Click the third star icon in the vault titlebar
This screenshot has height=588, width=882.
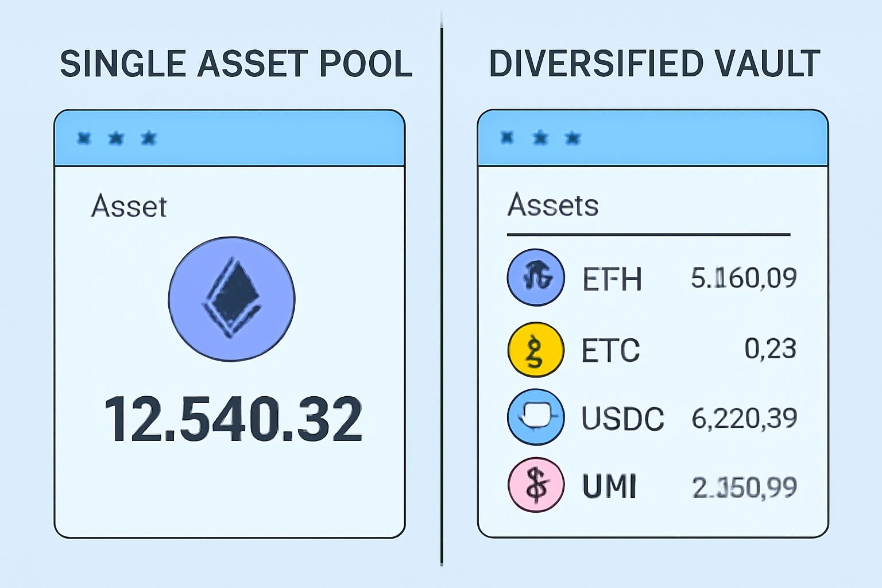click(x=572, y=137)
